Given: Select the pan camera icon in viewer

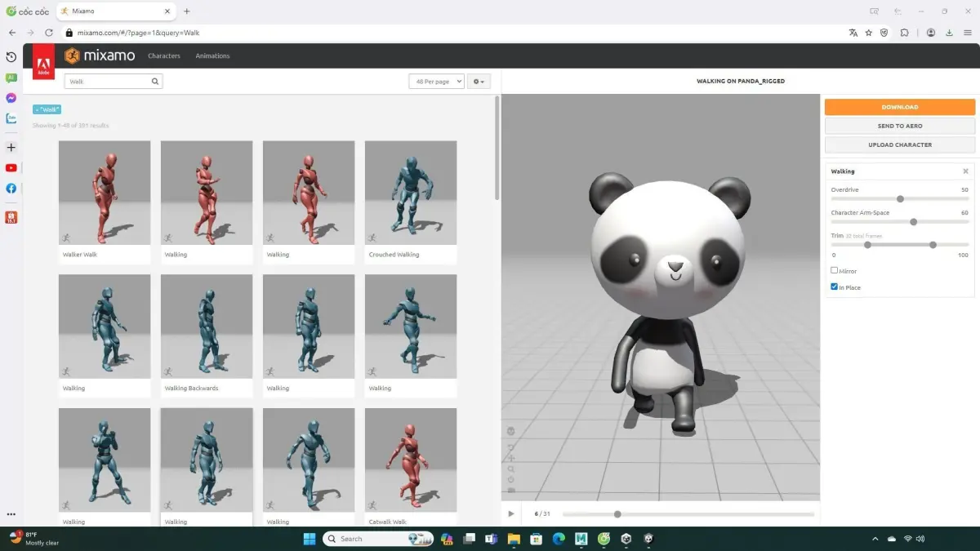Looking at the screenshot, I should click(511, 458).
